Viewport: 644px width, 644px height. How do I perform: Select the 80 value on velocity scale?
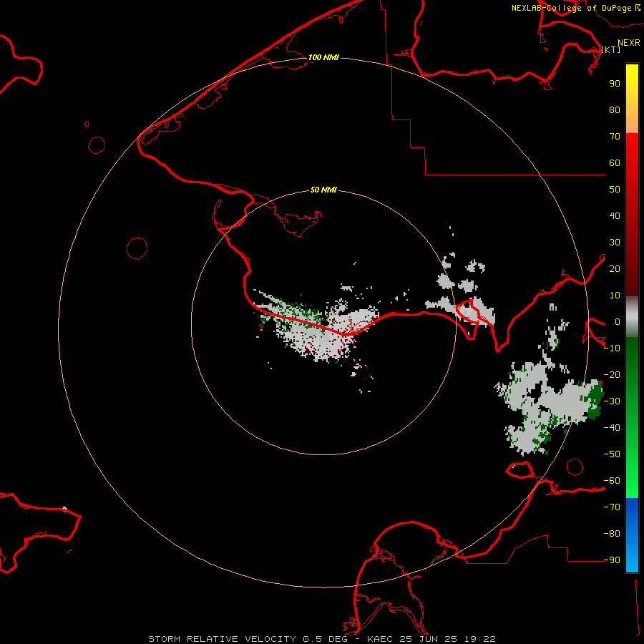[x=615, y=109]
